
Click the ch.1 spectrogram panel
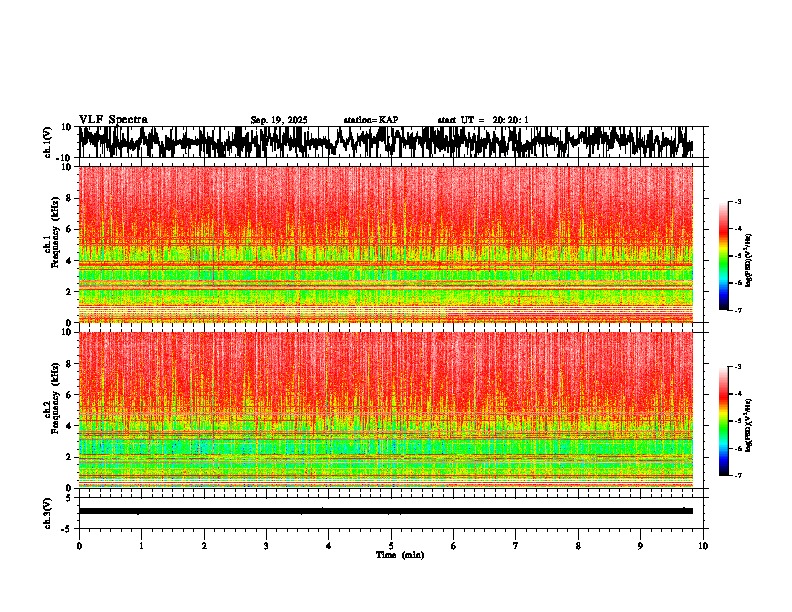[386, 244]
